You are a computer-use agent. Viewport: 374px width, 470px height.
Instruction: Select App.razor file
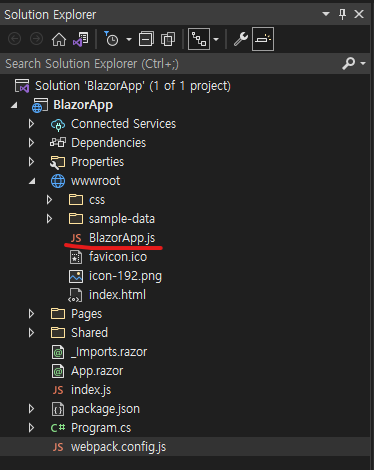(x=97, y=371)
